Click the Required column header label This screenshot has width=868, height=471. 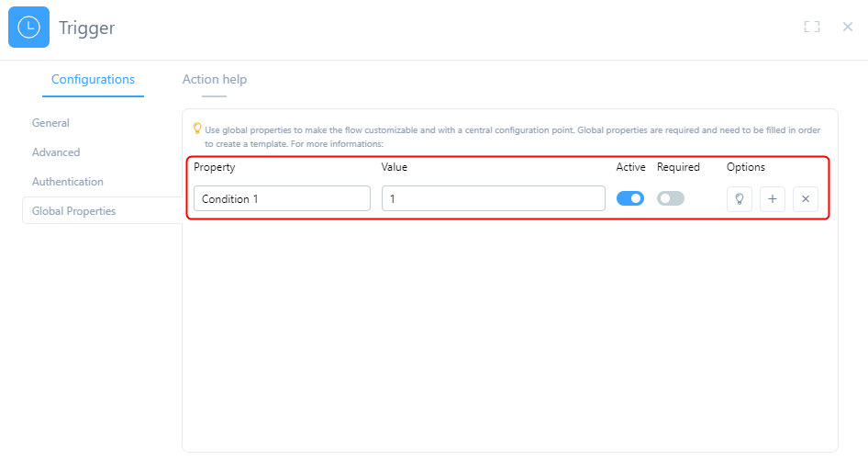click(x=678, y=167)
